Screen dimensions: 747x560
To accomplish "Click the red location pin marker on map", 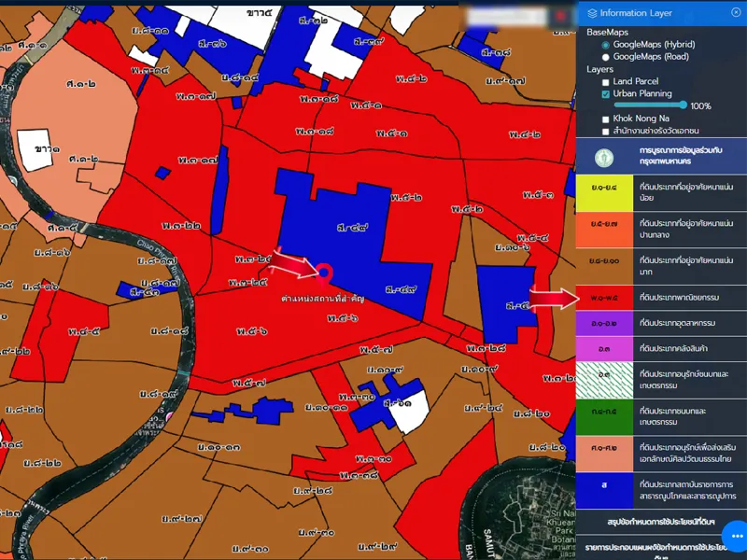I will pyautogui.click(x=324, y=273).
